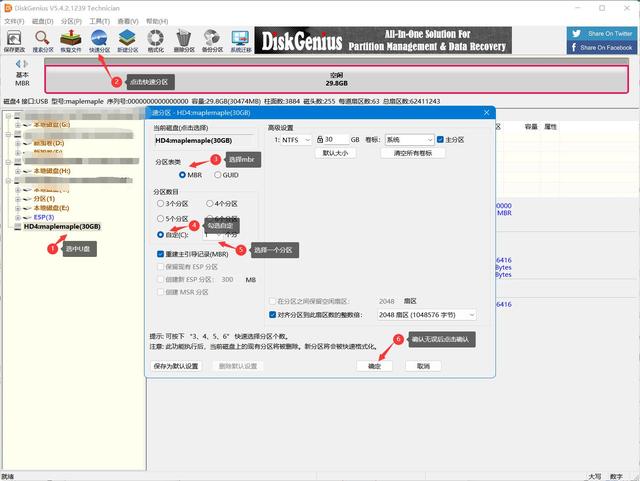Expand the 新加卷(D:) tree node
The image size is (640, 481).
click(18, 143)
